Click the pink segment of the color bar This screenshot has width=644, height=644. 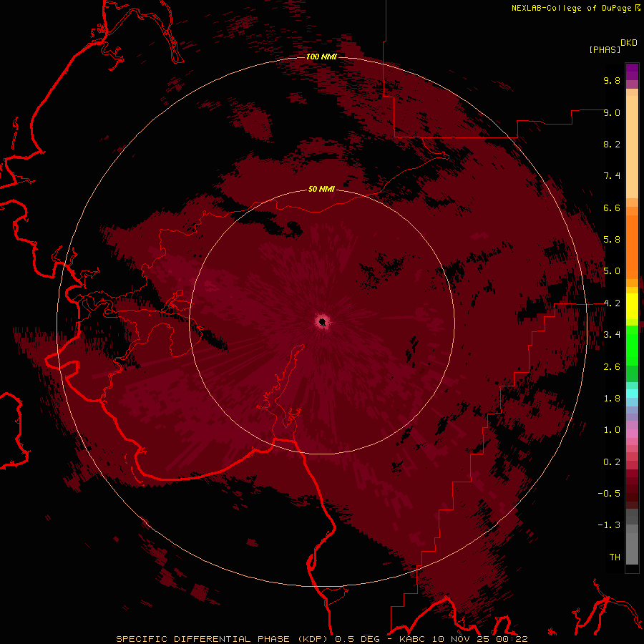[x=632, y=433]
